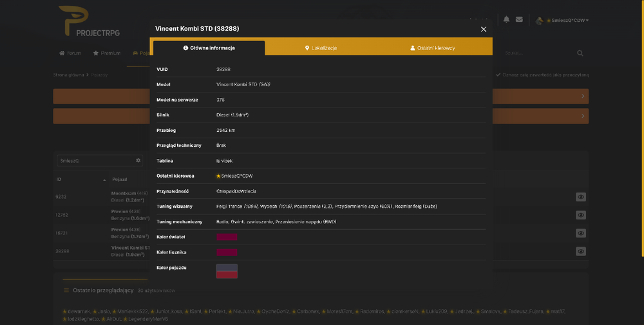Select the 38288 ID cell in table

(x=62, y=251)
